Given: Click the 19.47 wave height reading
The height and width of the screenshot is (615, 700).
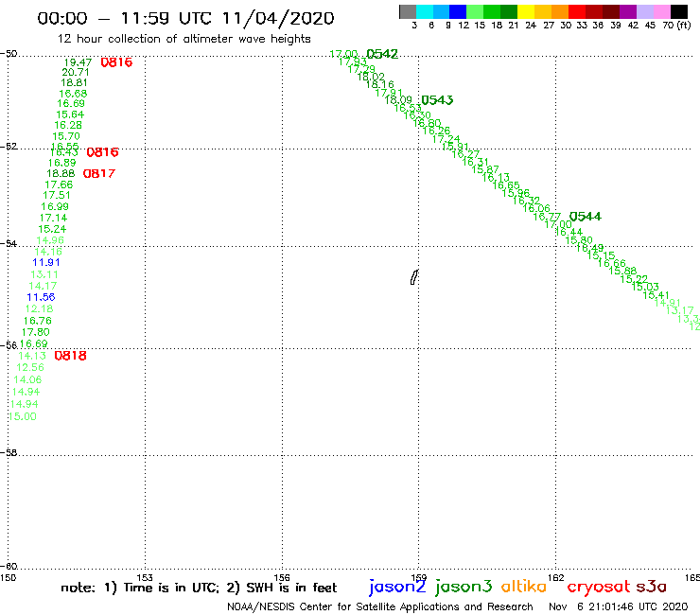Looking at the screenshot, I should (79, 62).
